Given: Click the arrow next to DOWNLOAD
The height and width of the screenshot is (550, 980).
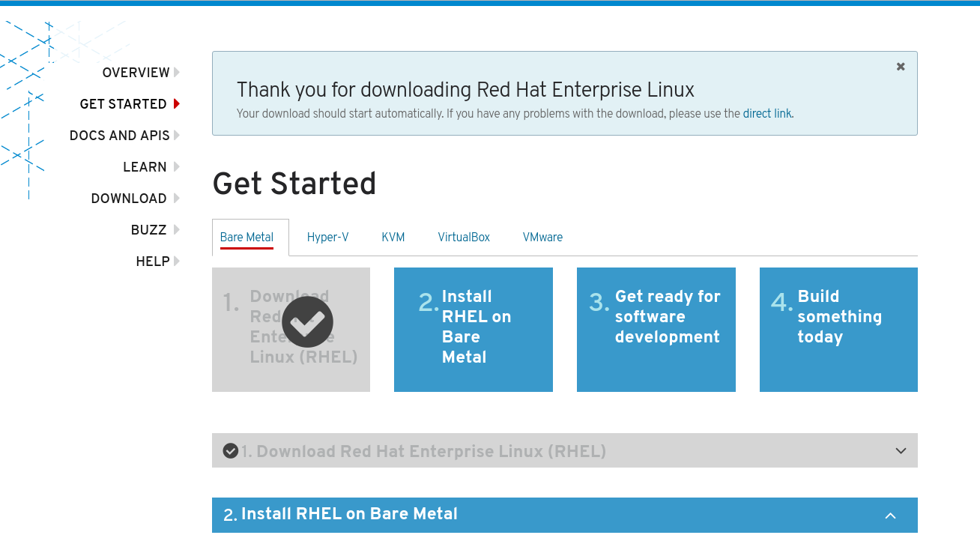Looking at the screenshot, I should (x=177, y=199).
